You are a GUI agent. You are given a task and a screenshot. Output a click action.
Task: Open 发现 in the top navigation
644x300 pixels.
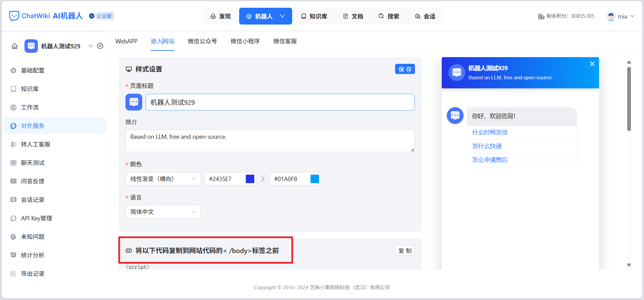click(221, 16)
